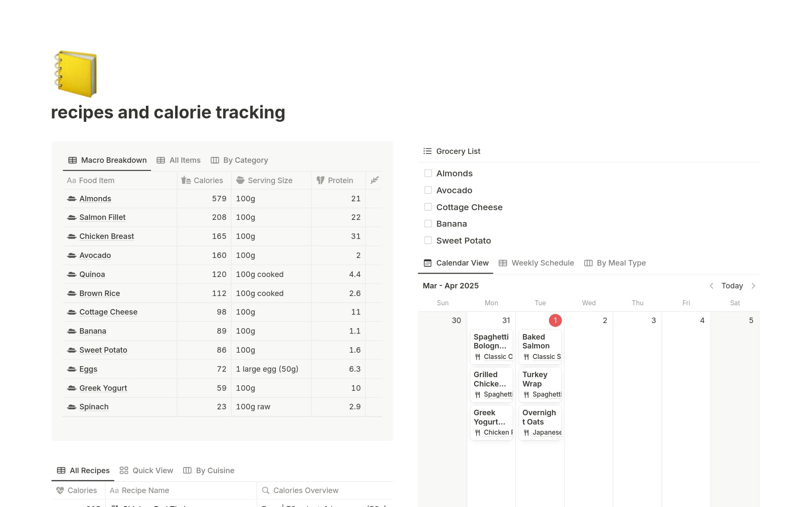
Task: Click the bulleted list icon beside Grocery List
Action: pyautogui.click(x=427, y=151)
